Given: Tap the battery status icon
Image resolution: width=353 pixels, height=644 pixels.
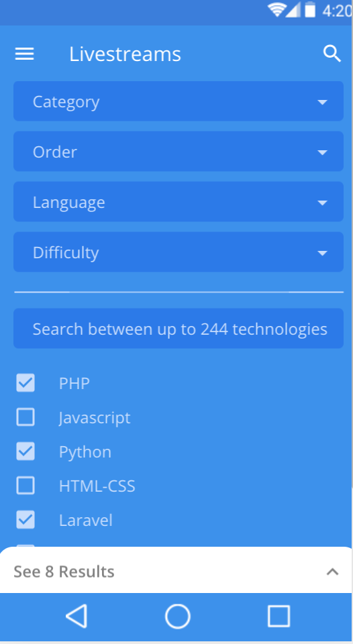Looking at the screenshot, I should click(x=310, y=10).
